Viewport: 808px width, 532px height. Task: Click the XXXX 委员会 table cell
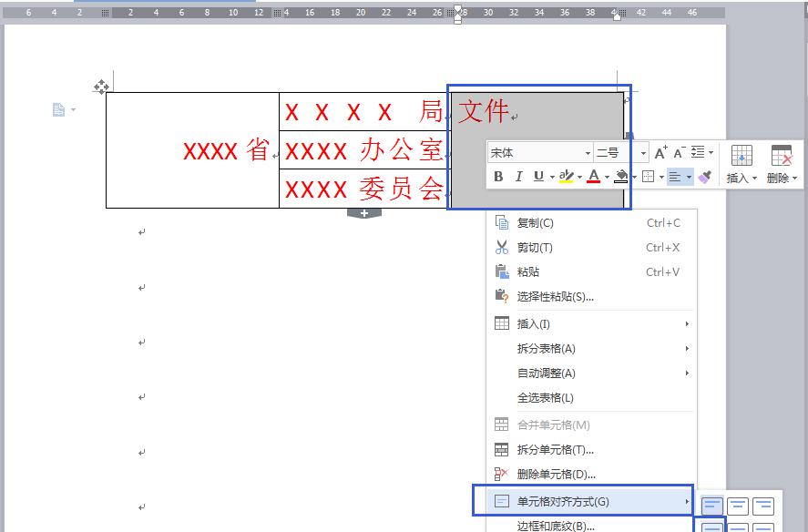click(x=365, y=189)
